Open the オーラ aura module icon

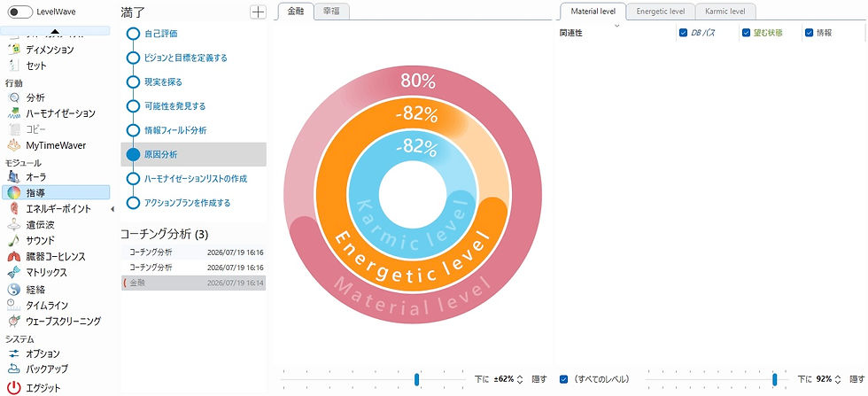tap(14, 177)
